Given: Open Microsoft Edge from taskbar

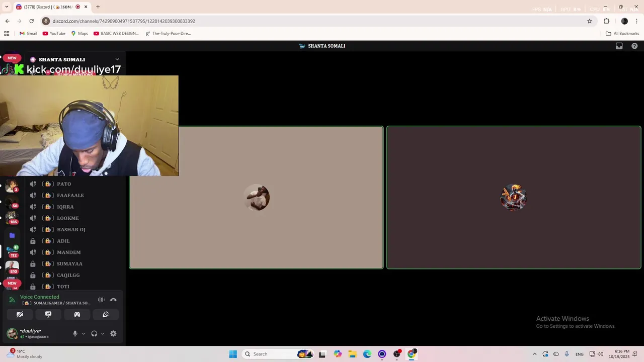Looking at the screenshot, I should [367, 354].
